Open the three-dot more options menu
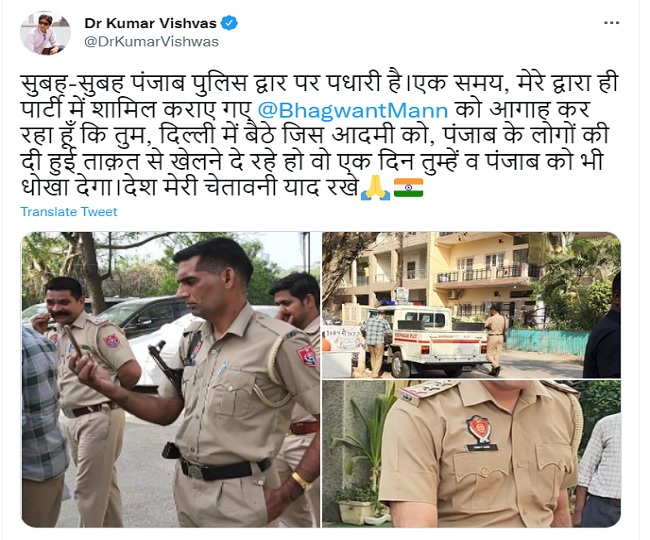The height and width of the screenshot is (540, 650). point(611,23)
